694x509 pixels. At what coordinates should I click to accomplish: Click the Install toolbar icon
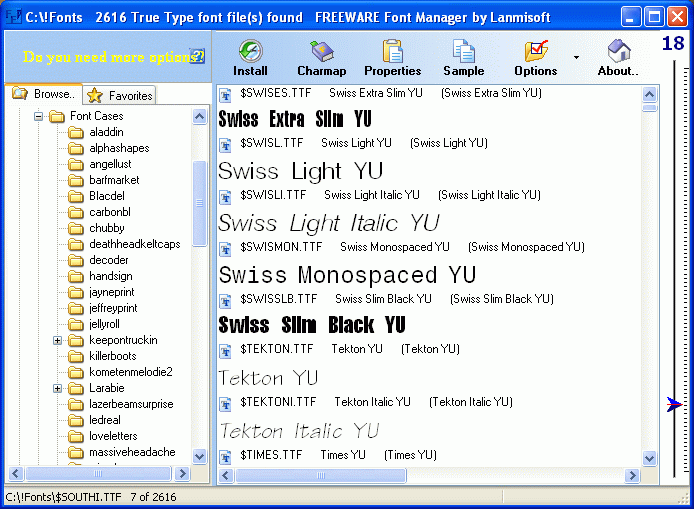tap(250, 58)
